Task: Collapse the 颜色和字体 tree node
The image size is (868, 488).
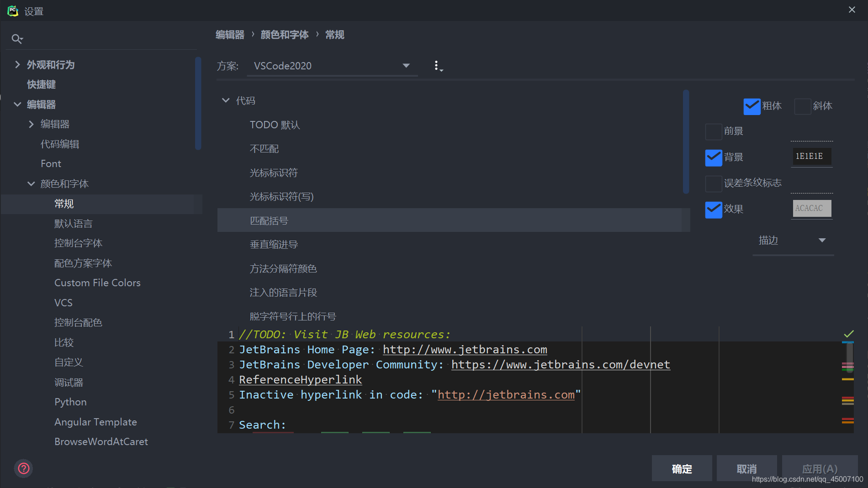Action: click(x=31, y=184)
